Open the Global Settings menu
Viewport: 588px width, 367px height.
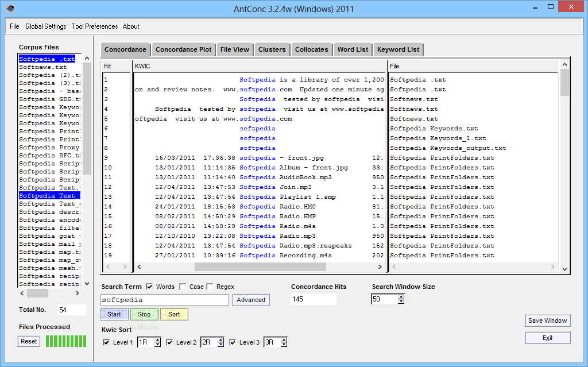(46, 26)
